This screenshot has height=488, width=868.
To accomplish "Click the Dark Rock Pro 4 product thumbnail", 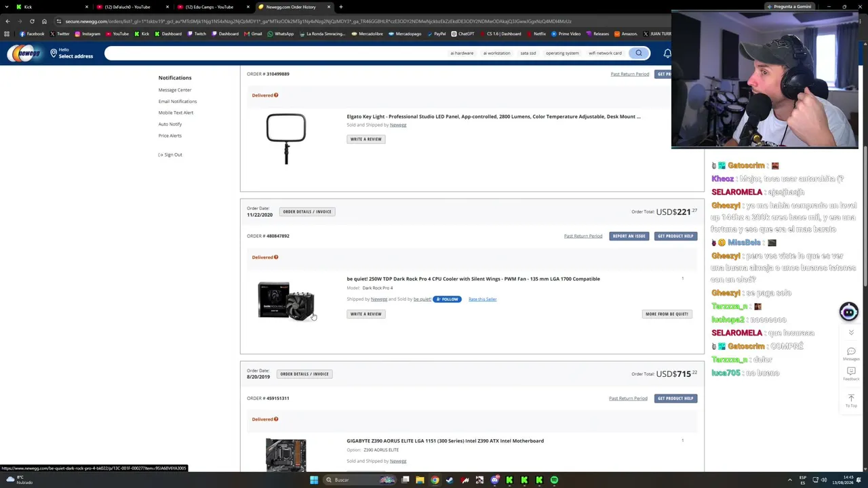I will coord(285,300).
